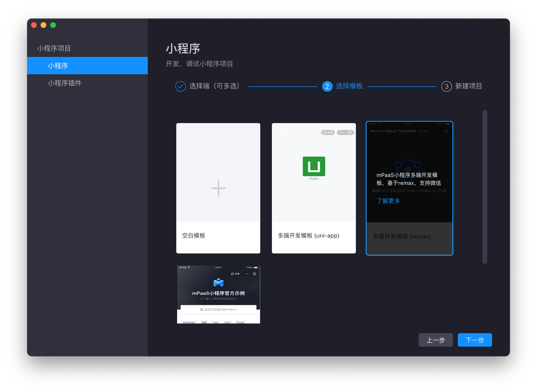Image resolution: width=537 pixels, height=392 pixels.
Task: Select the 多端开发模板 (remax) template card
Action: pyautogui.click(x=409, y=188)
